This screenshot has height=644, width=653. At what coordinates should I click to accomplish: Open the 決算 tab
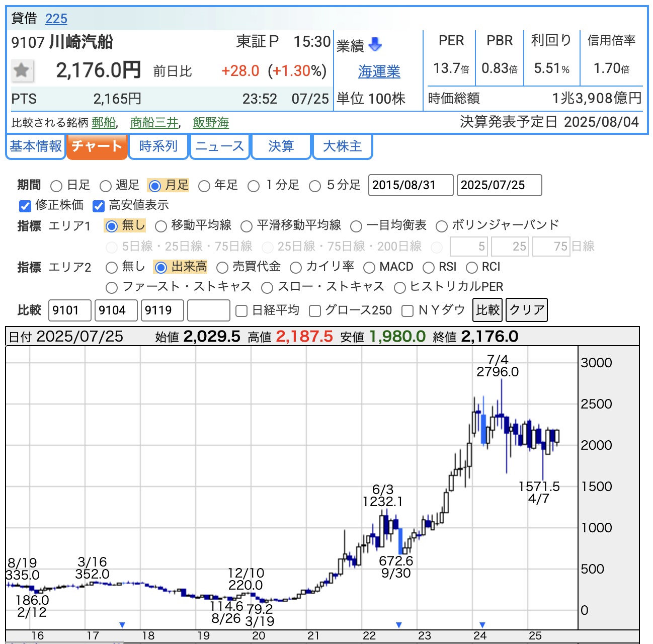(281, 146)
